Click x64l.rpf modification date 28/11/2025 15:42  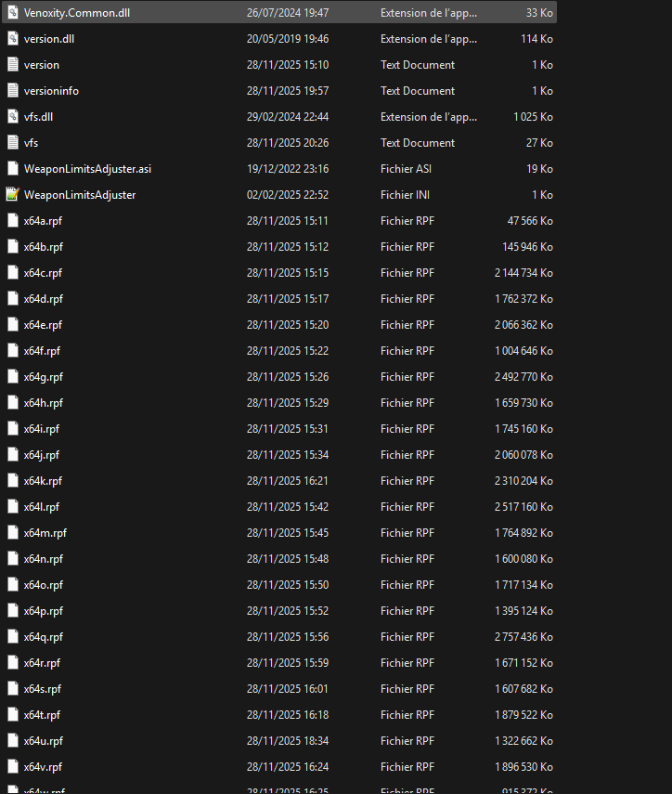(288, 507)
